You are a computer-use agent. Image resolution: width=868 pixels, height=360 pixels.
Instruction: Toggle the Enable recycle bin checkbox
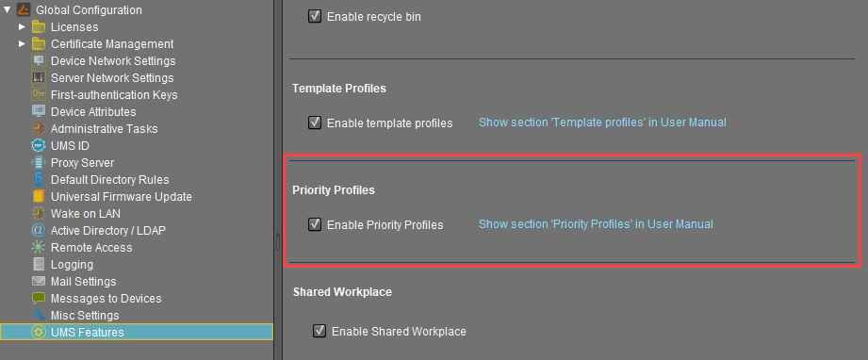point(315,17)
